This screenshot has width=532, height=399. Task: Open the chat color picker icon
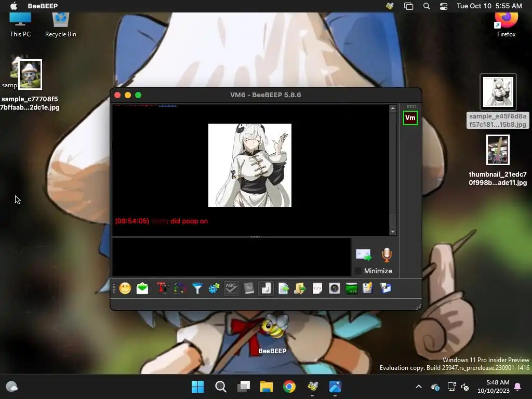click(180, 288)
